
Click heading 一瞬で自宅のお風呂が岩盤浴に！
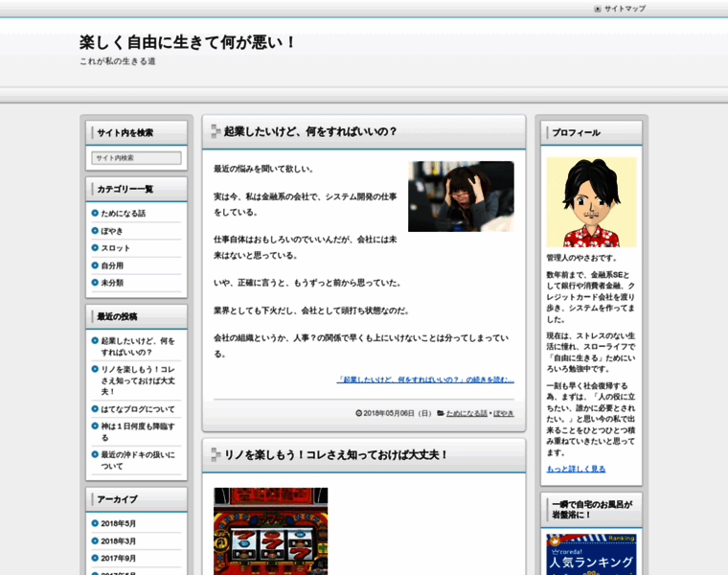point(592,510)
